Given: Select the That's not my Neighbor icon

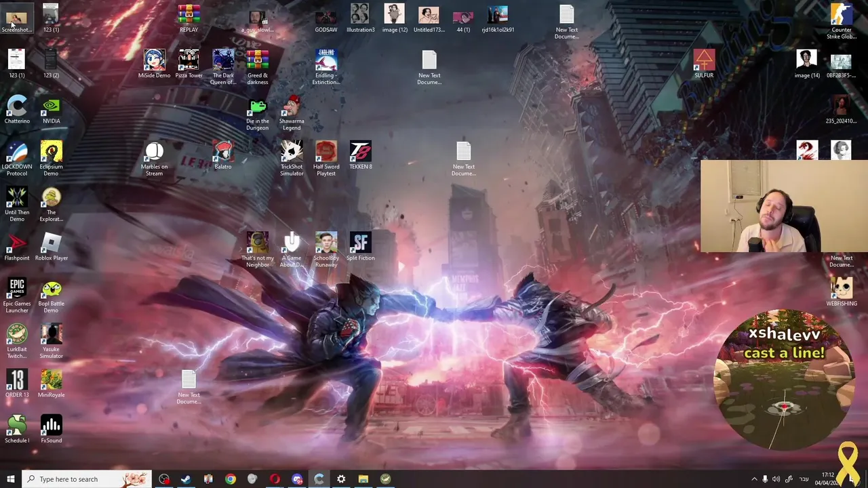Looking at the screenshot, I should [x=258, y=250].
